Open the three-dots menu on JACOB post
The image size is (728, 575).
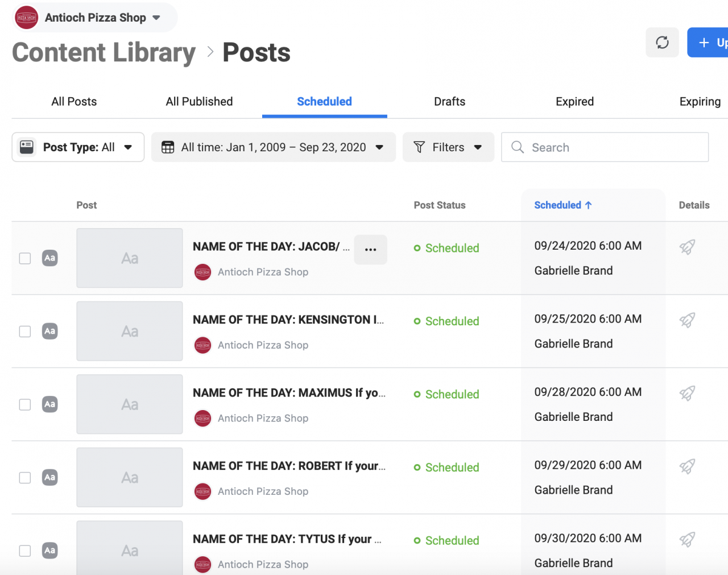(370, 250)
